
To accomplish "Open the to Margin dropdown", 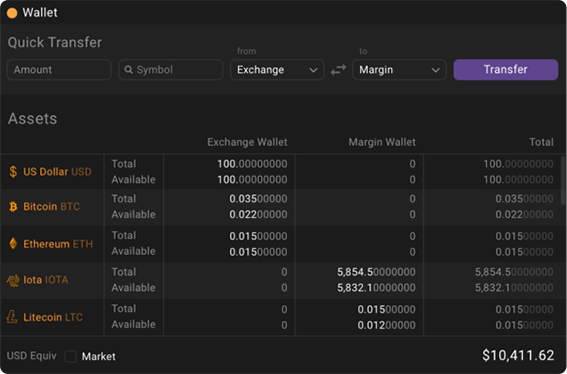I will [x=399, y=70].
